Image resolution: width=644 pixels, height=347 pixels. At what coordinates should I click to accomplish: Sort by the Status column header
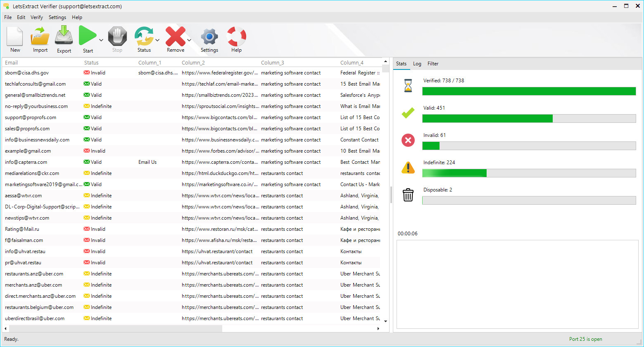point(91,63)
